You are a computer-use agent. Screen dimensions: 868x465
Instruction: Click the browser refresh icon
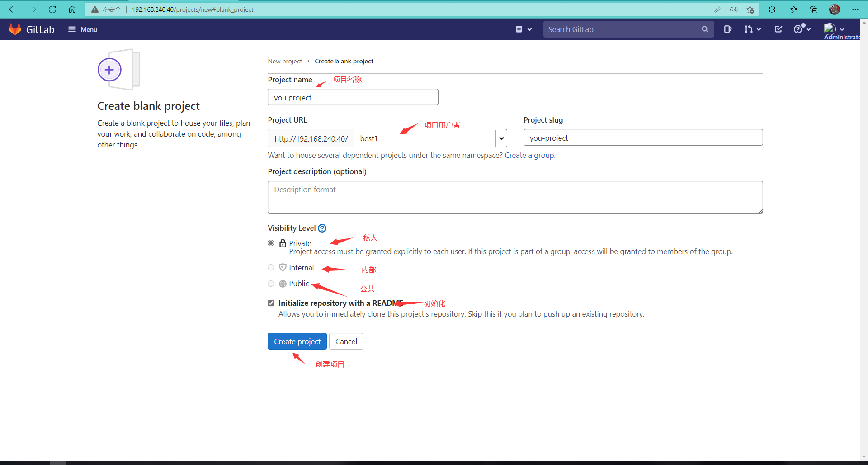52,9
